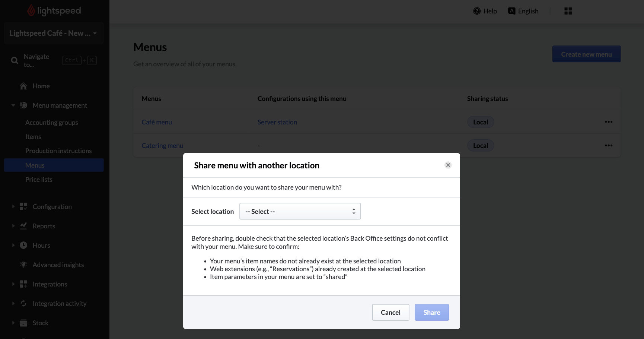The image size is (644, 339).
Task: Click the Advanced insights lightbulb icon
Action: pos(23,264)
